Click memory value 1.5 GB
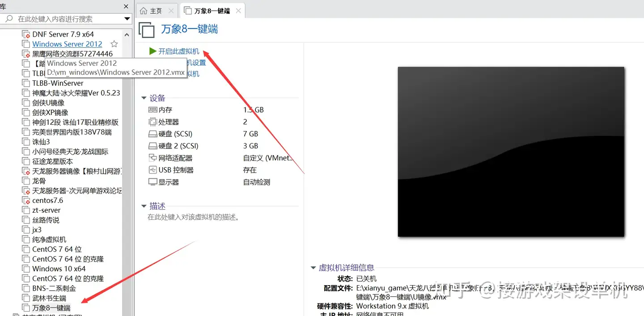Image resolution: width=644 pixels, height=316 pixels. pyautogui.click(x=254, y=110)
